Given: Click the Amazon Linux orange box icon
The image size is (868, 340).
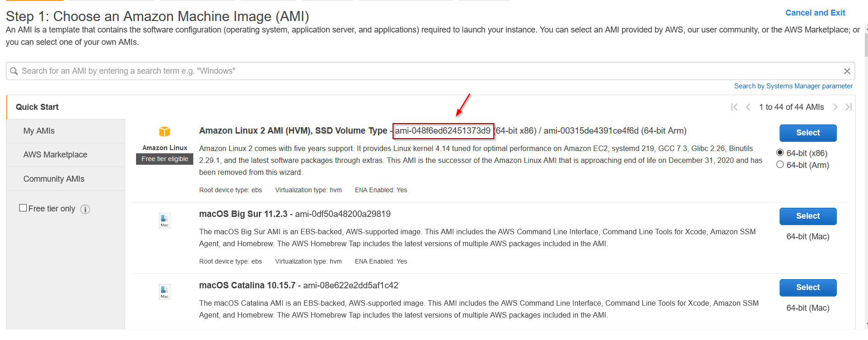Looking at the screenshot, I should (164, 132).
